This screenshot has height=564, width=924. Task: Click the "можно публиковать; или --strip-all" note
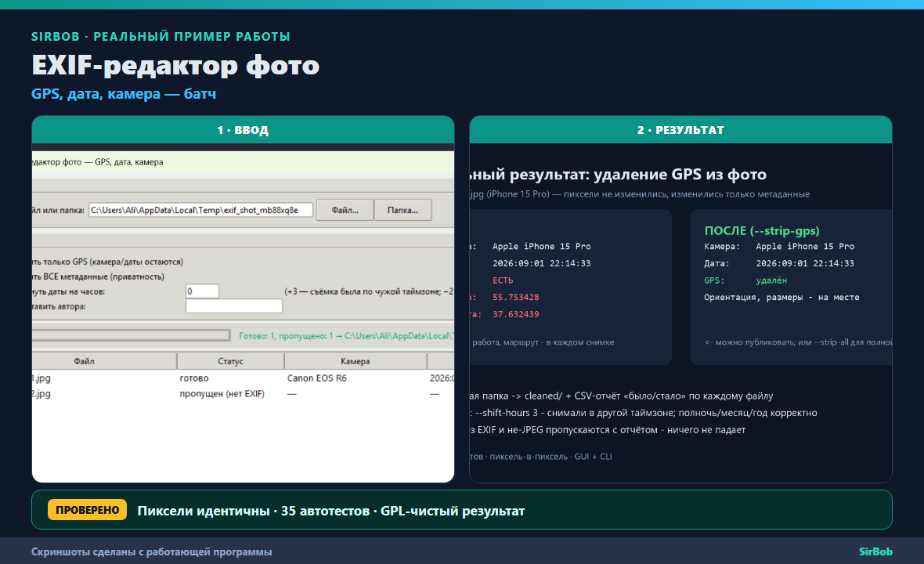click(799, 342)
